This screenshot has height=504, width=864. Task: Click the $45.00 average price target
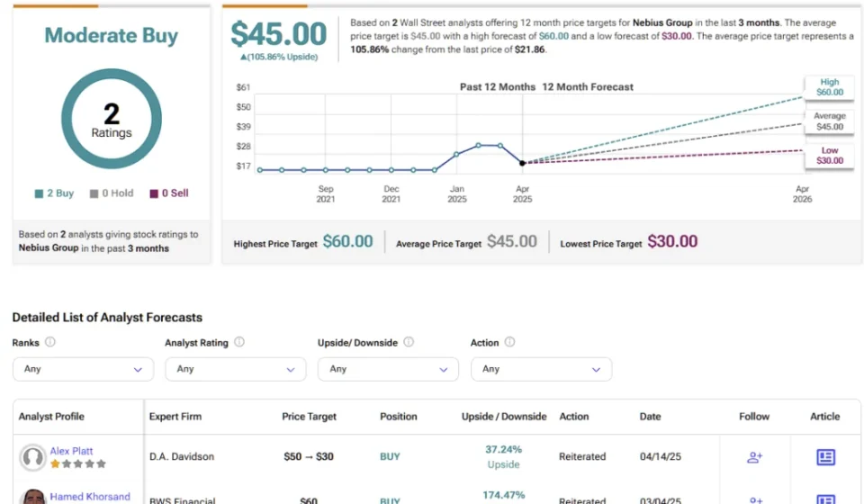(278, 33)
